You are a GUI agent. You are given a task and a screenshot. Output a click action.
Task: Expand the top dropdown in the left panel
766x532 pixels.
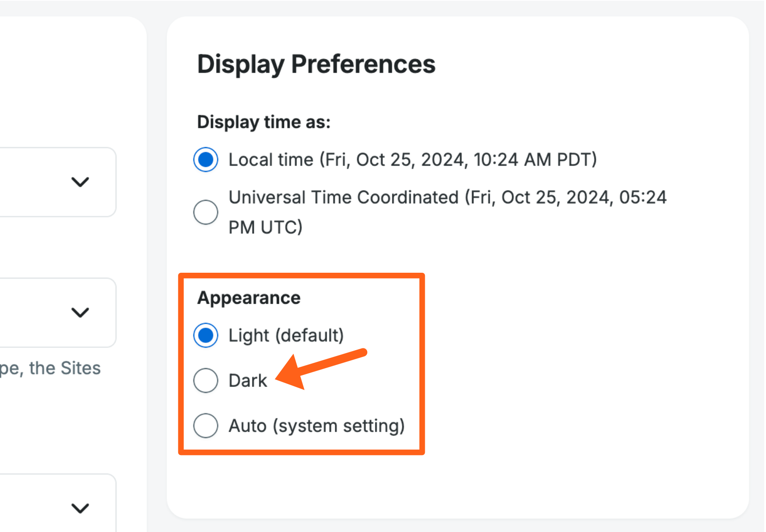(x=81, y=182)
